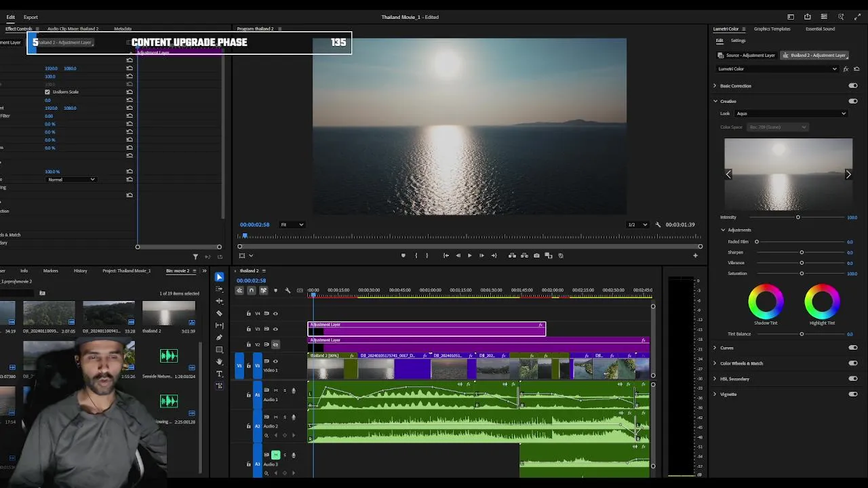Toggle Snap magnet icon in the timeline

click(251, 290)
